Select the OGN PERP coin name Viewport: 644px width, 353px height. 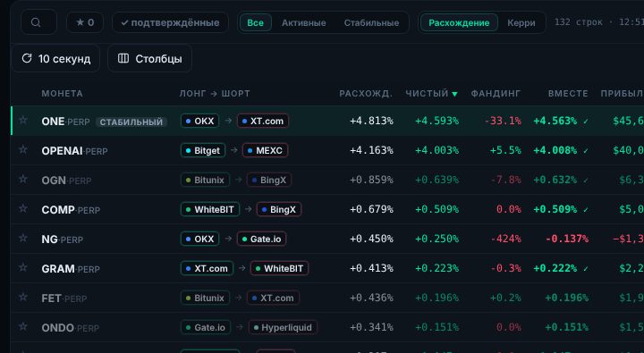[66, 181]
